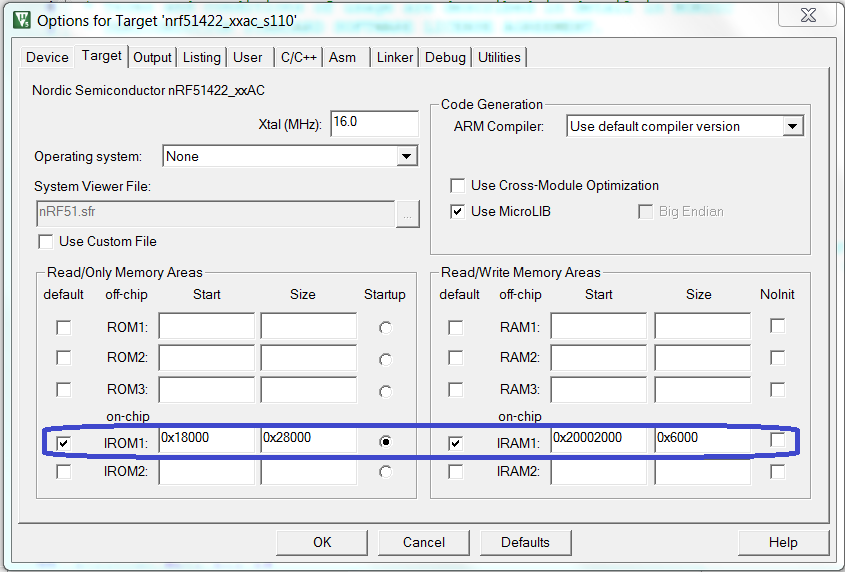The height and width of the screenshot is (572, 845).
Task: Check the RAM1 default checkbox
Action: click(456, 327)
